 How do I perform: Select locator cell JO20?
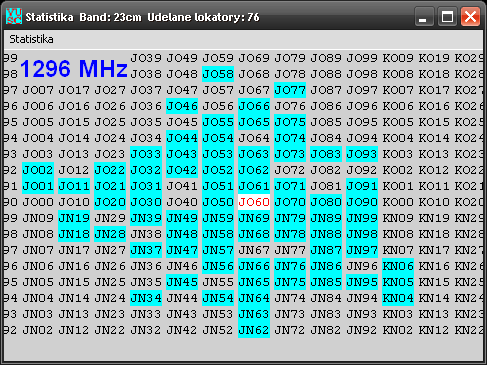(110, 202)
